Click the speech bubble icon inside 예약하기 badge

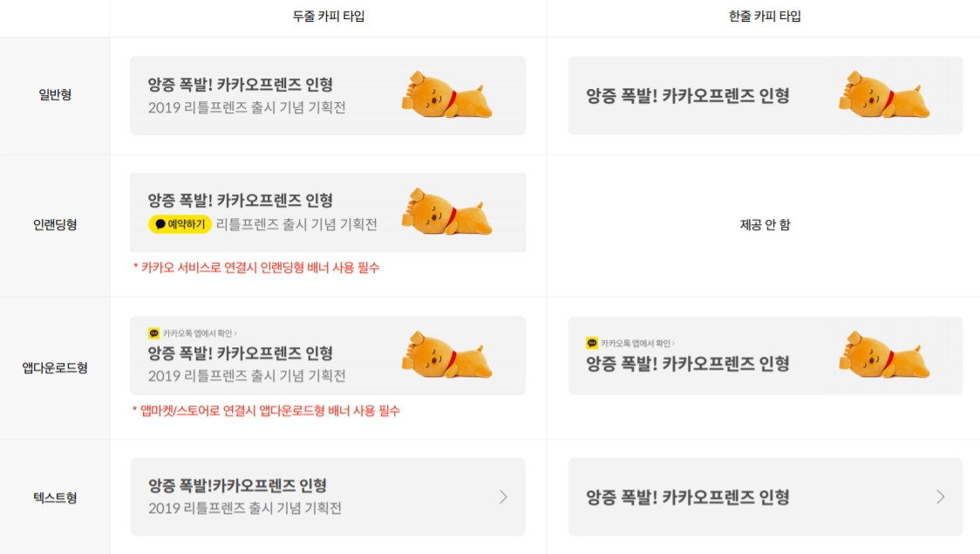click(x=160, y=224)
